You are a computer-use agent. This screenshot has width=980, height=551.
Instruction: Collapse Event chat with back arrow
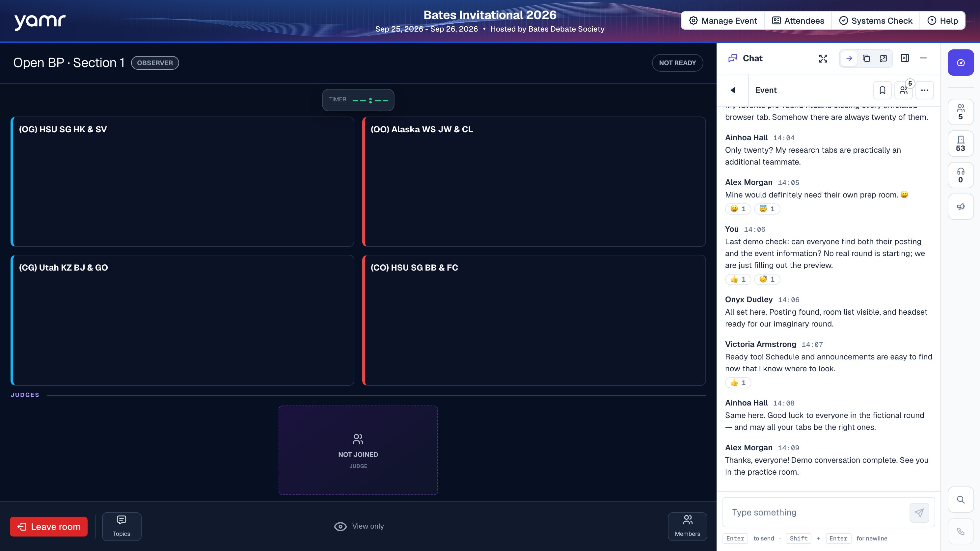pos(733,90)
